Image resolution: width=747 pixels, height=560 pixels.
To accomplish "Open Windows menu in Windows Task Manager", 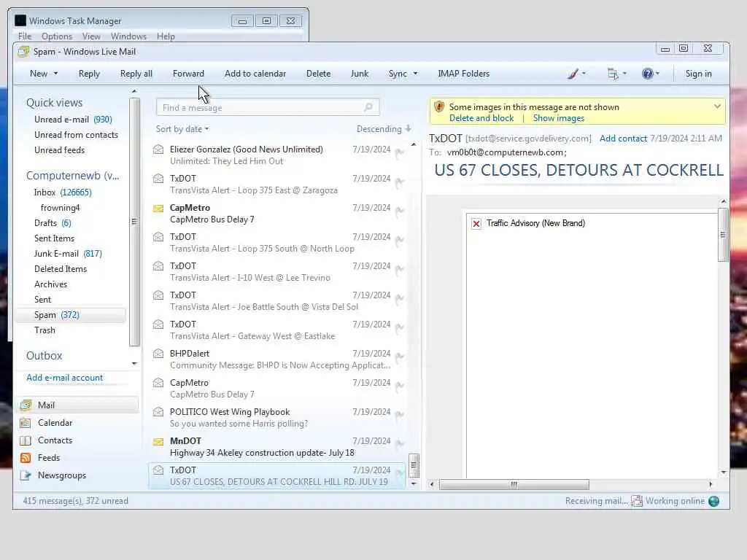I will (128, 36).
